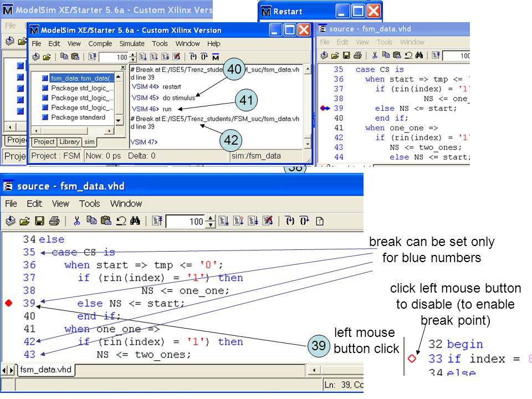Click the Step Over icon in ModelSim toolbar

tap(204, 57)
